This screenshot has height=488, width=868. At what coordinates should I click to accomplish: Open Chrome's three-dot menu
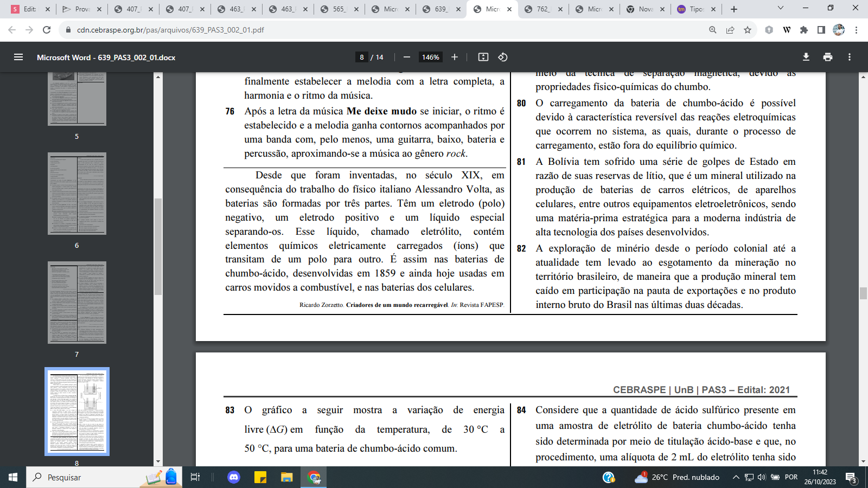point(856,30)
